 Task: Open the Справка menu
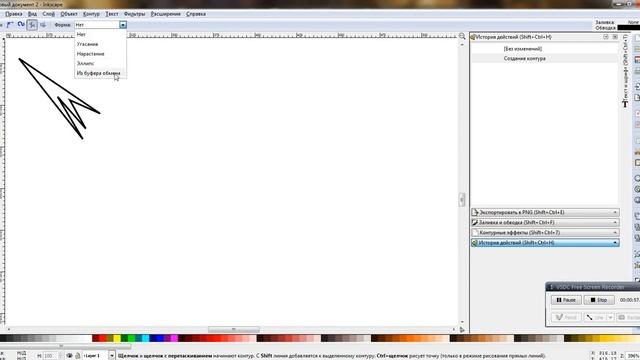[x=196, y=14]
